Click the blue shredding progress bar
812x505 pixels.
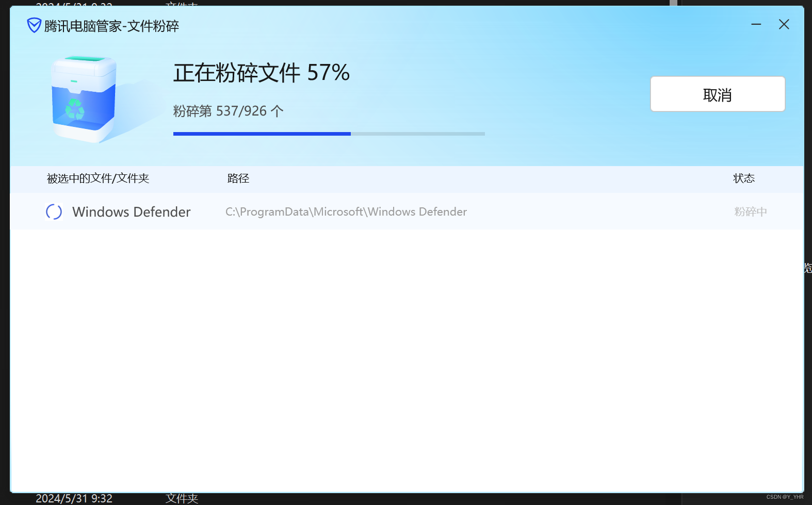click(x=329, y=134)
